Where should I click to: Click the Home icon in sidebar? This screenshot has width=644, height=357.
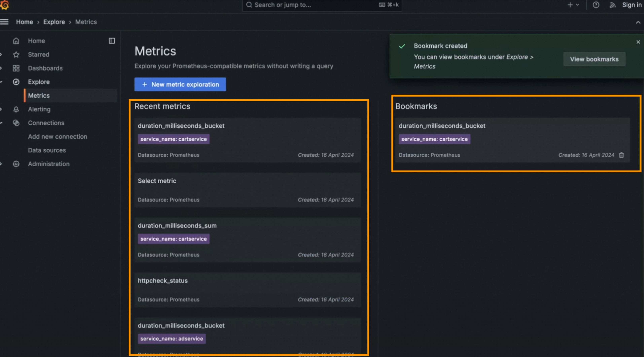click(x=16, y=41)
